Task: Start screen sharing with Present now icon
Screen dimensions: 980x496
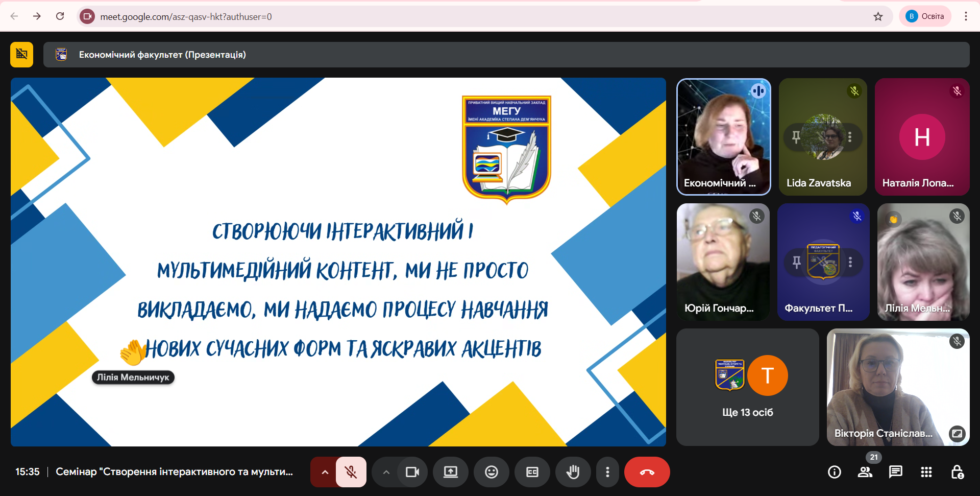Action: [450, 472]
